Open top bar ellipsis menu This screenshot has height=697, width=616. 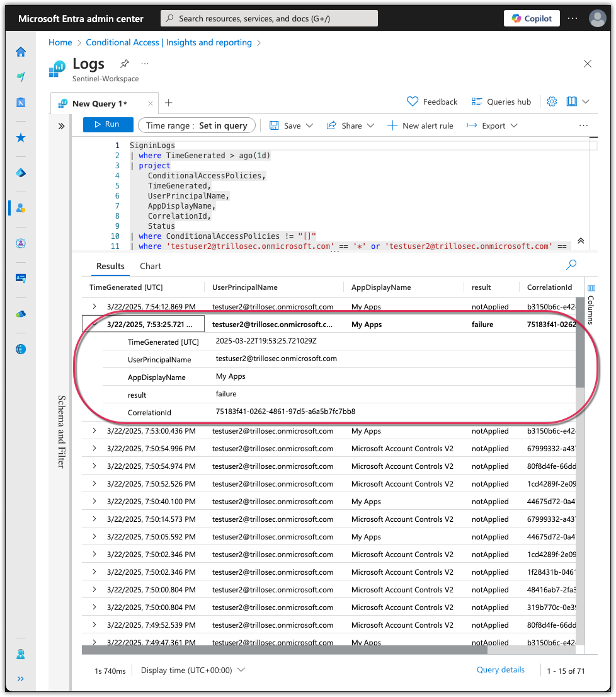coord(573,19)
